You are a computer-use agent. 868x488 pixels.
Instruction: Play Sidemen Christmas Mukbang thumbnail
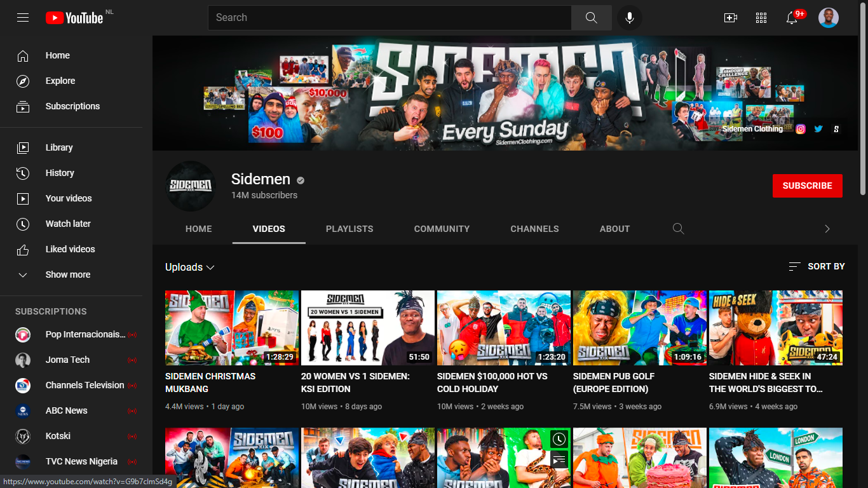pos(232,328)
